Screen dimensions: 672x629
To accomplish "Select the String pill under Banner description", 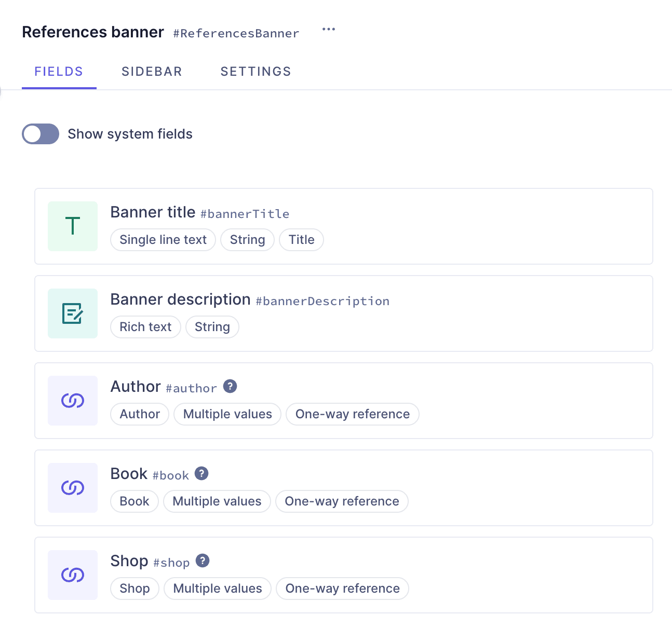I will pos(212,327).
